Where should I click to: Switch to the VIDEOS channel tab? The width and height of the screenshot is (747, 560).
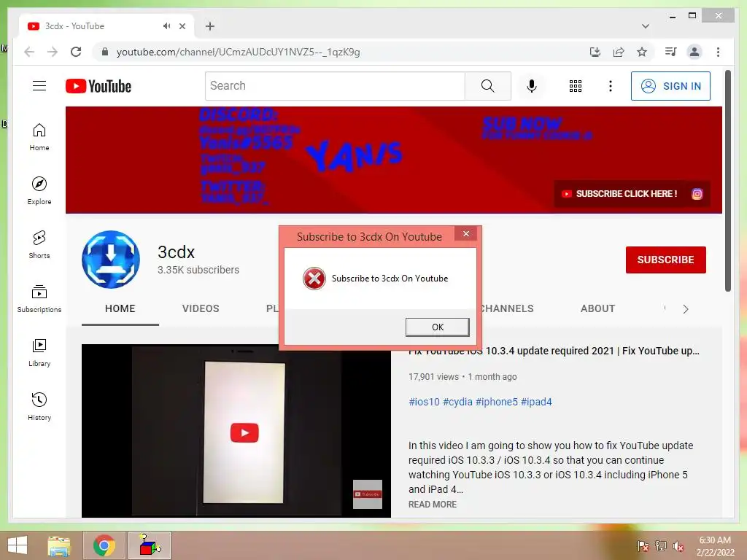(201, 308)
